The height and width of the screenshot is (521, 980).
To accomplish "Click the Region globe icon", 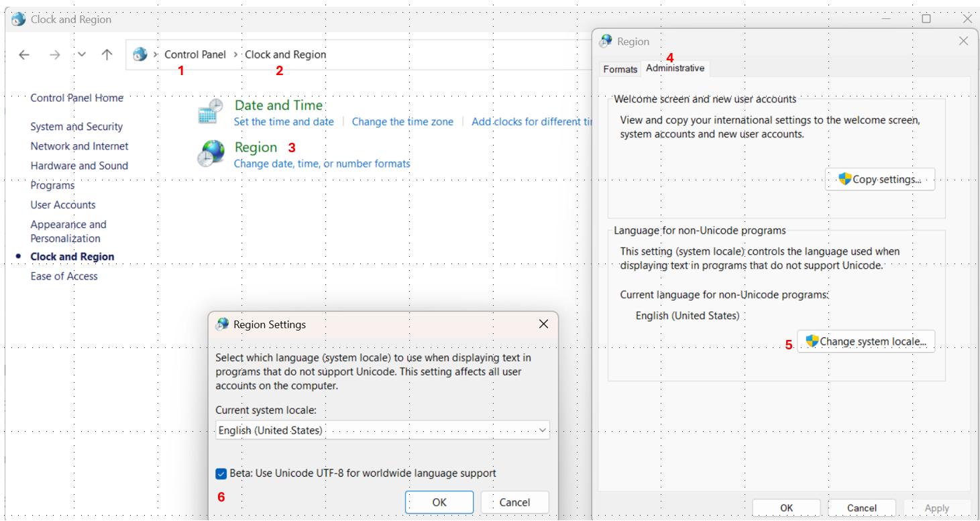I will (x=211, y=154).
